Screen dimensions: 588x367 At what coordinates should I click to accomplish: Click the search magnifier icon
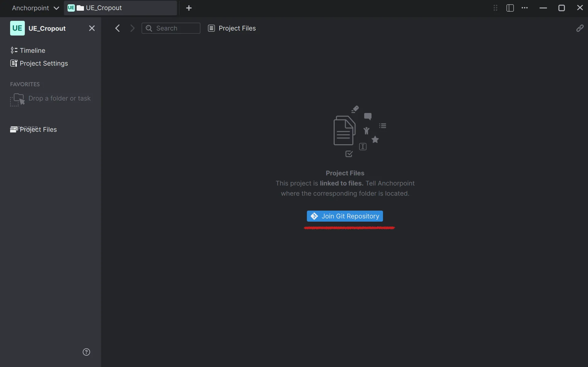(x=149, y=28)
